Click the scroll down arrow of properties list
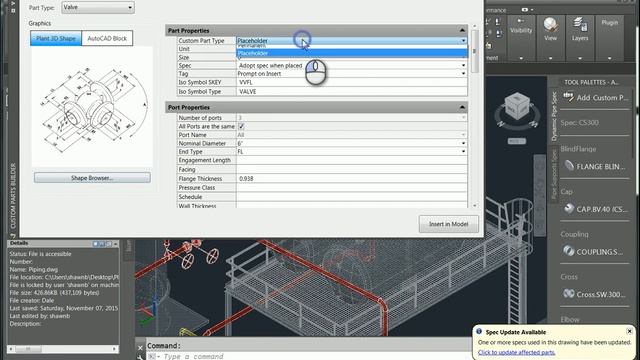 pyautogui.click(x=474, y=206)
